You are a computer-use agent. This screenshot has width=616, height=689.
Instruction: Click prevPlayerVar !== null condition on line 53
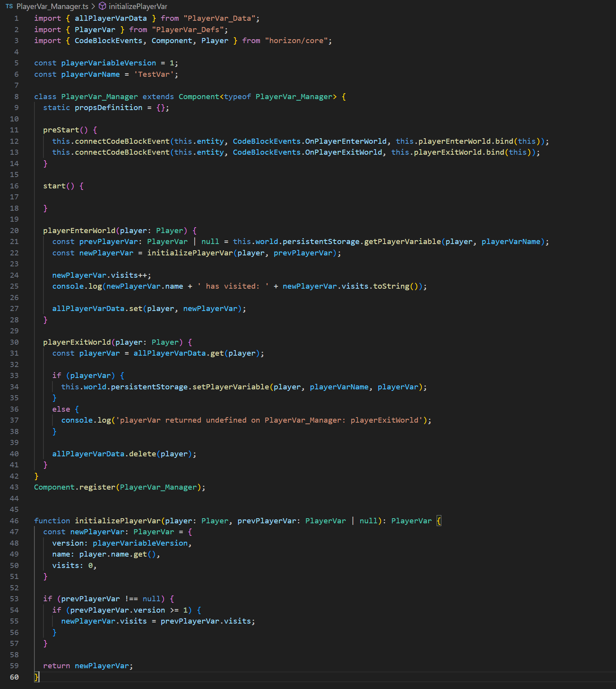[111, 599]
